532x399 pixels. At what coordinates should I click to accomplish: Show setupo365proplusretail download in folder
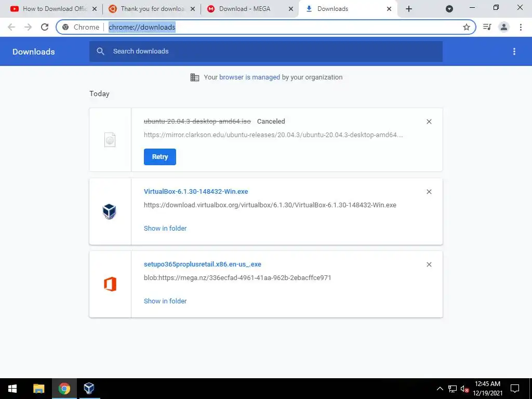tap(165, 301)
